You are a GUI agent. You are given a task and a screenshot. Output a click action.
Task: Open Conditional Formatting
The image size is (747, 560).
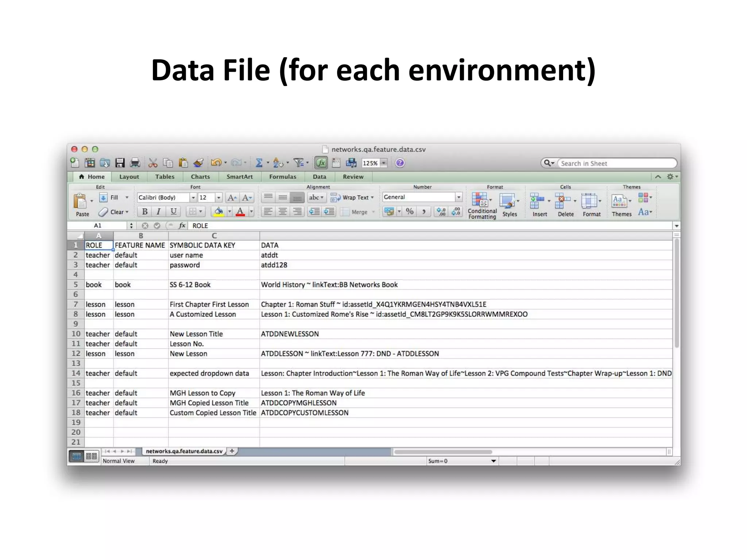482,206
